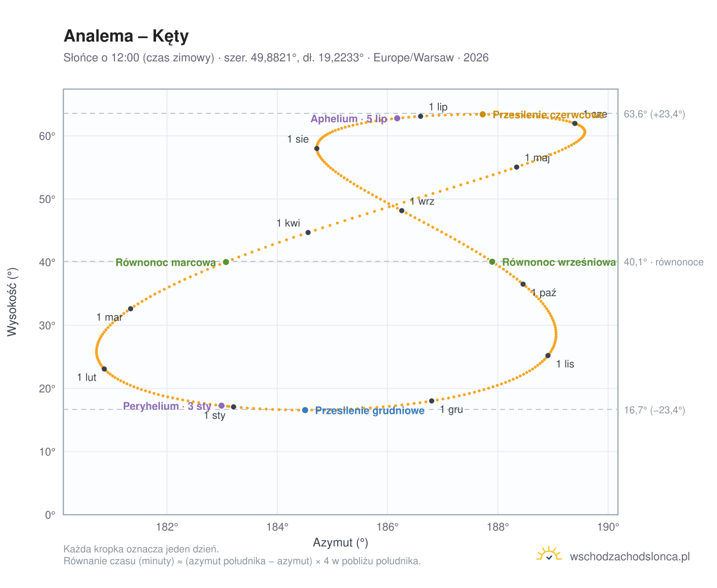Image resolution: width=717 pixels, height=588 pixels.
Task: Select the green Równonoc wrześniowa dot
Action: click(x=492, y=262)
